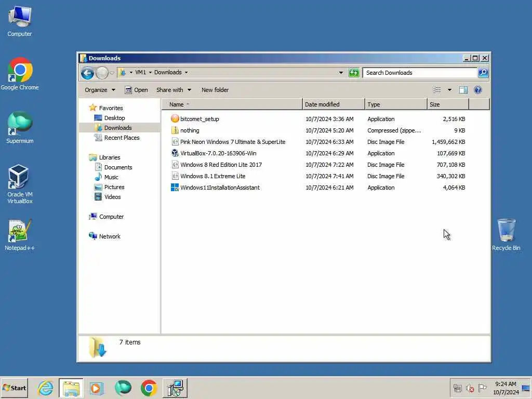Click the network tray icon
The image size is (532, 399).
pyautogui.click(x=458, y=388)
